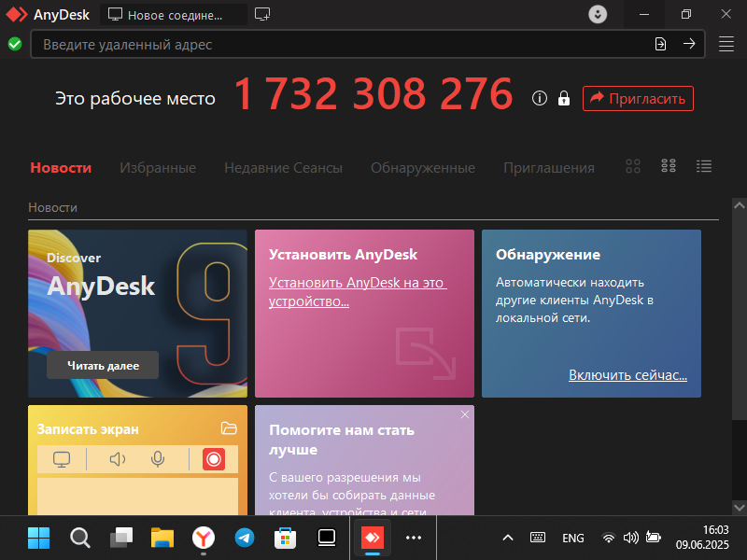Follow Установить AnyDesk на это устройство link
The width and height of the screenshot is (747, 560).
point(358,291)
